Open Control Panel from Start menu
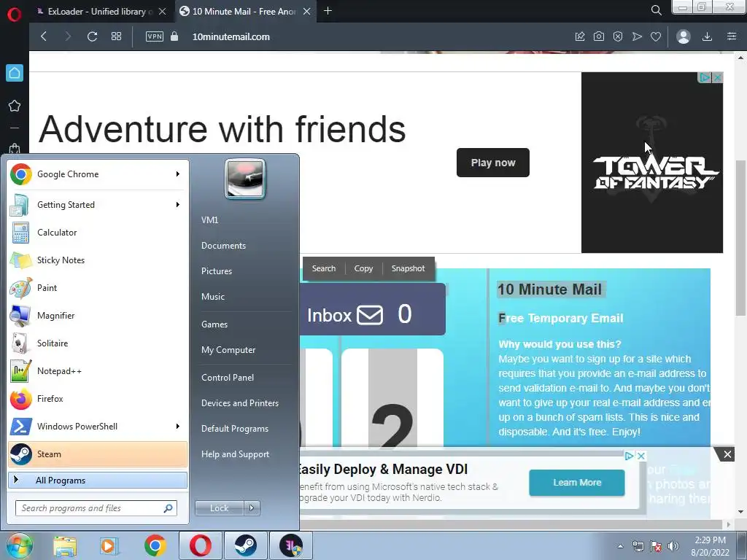Screen dimensions: 747x560 pos(228,378)
